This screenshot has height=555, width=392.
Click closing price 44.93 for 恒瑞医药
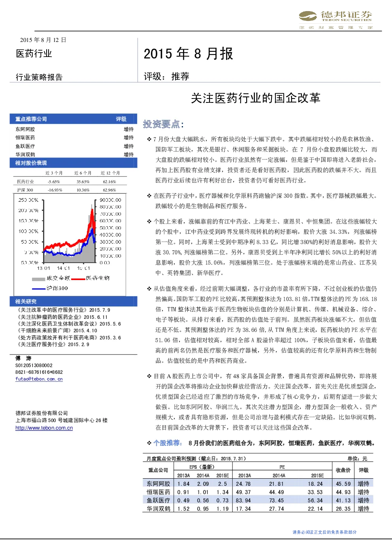click(343, 492)
